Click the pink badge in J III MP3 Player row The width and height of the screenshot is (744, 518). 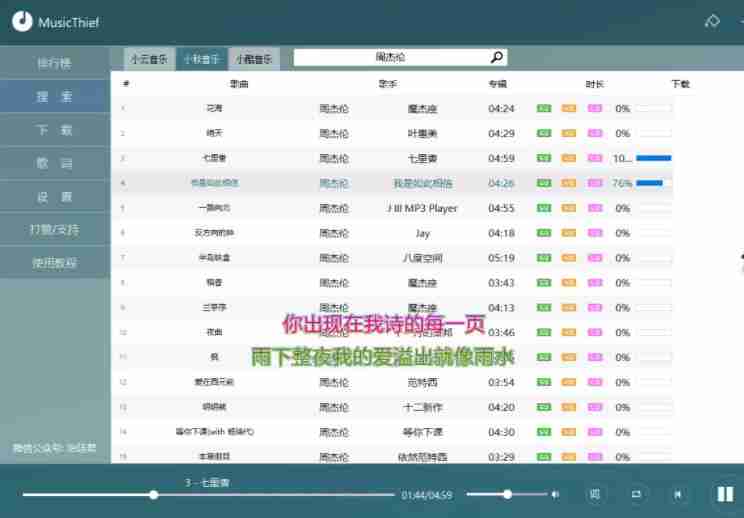point(595,208)
